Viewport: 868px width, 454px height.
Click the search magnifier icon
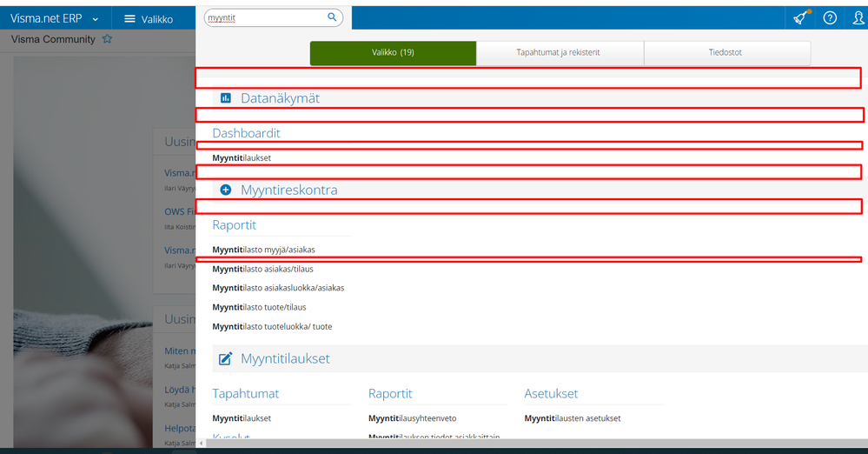click(332, 17)
